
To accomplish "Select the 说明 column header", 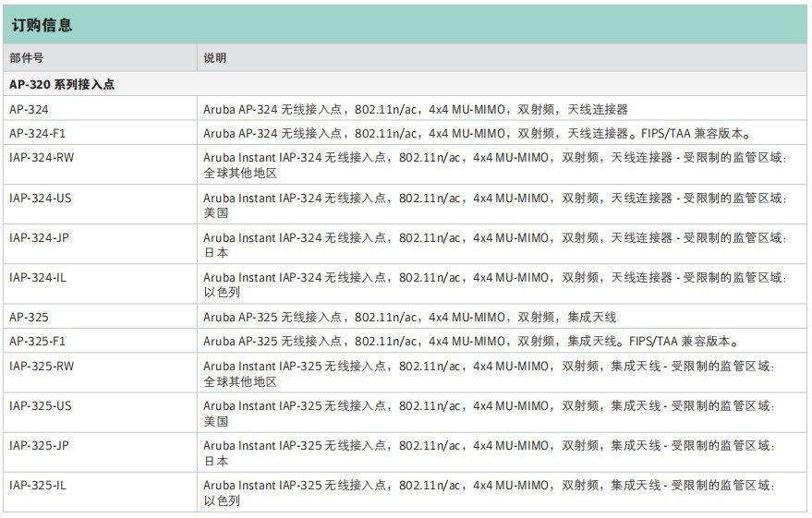I will click(x=214, y=58).
